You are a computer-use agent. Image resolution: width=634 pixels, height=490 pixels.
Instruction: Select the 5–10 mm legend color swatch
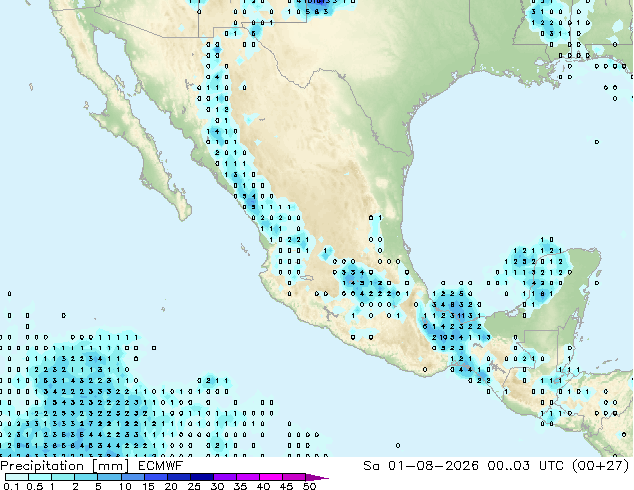click(x=109, y=477)
